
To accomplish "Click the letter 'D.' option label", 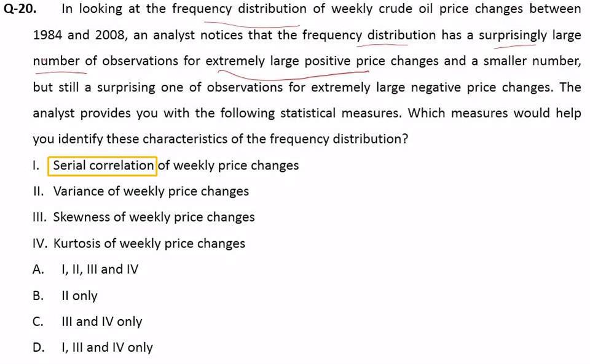I will (38, 348).
